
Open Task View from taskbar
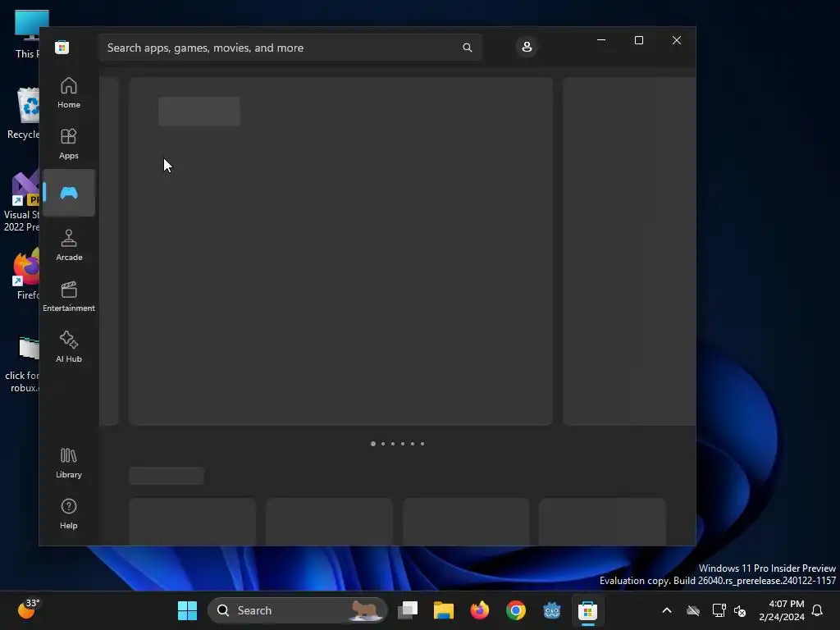click(x=408, y=610)
